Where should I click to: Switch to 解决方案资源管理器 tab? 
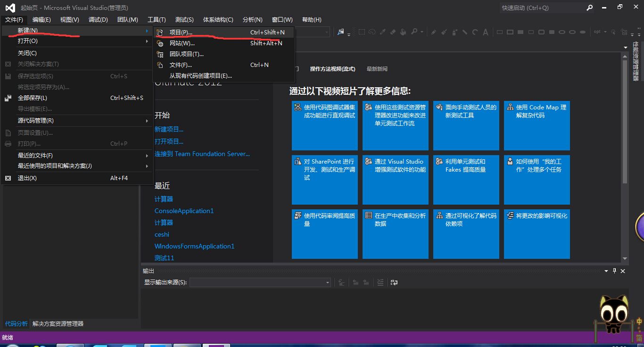58,324
